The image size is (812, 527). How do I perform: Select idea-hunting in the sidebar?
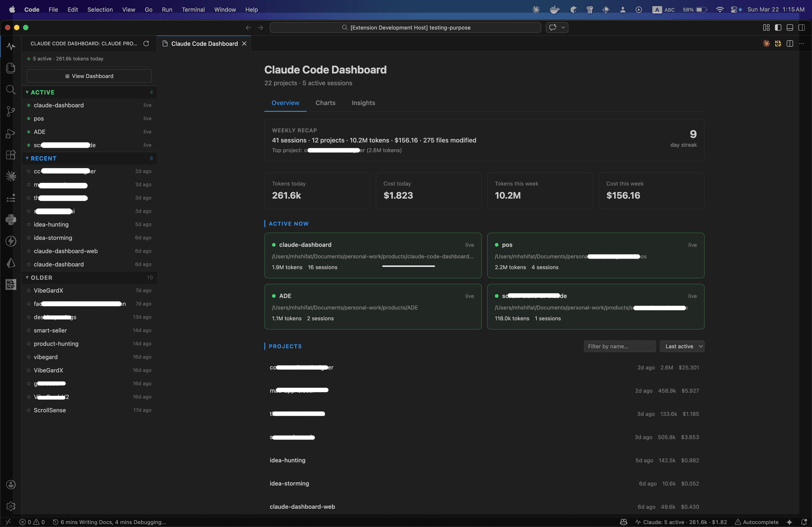89,224
